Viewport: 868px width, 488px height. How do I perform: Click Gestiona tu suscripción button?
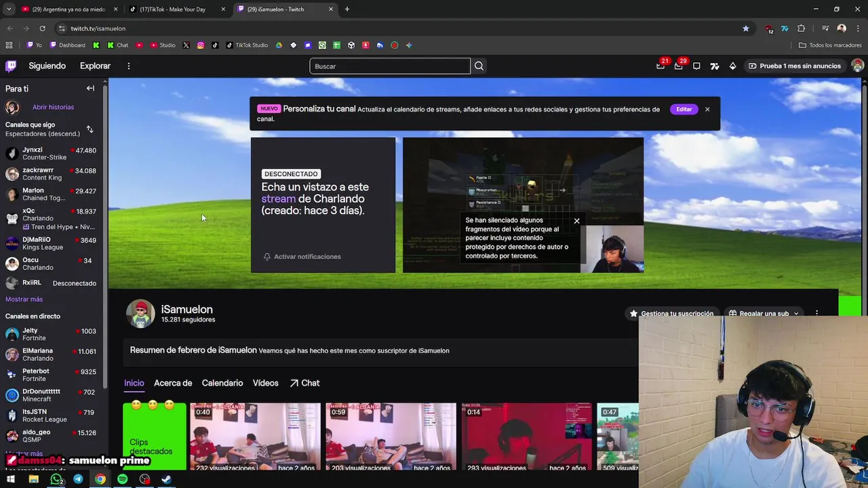pos(671,313)
